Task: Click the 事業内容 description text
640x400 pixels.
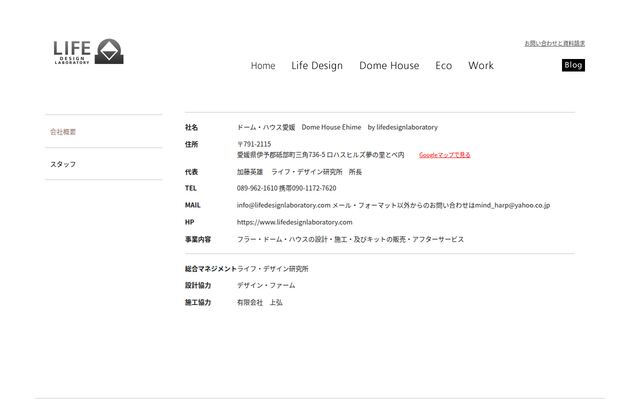Action: click(x=350, y=239)
